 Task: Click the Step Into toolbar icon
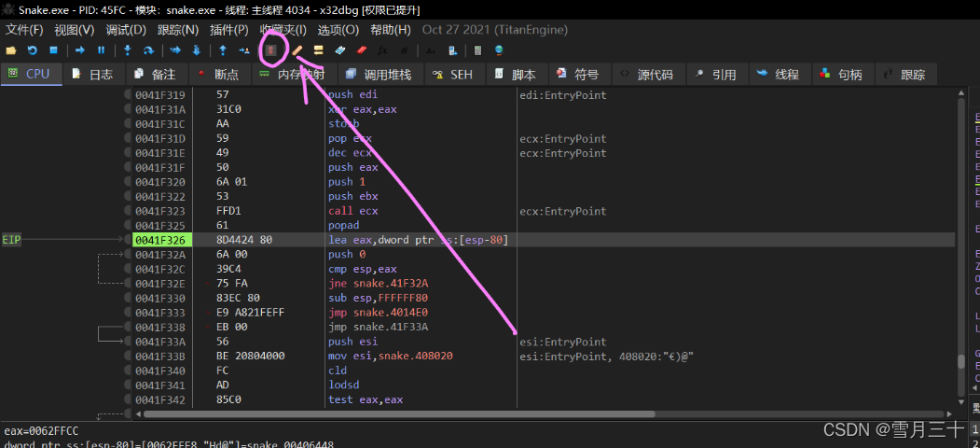point(128,50)
